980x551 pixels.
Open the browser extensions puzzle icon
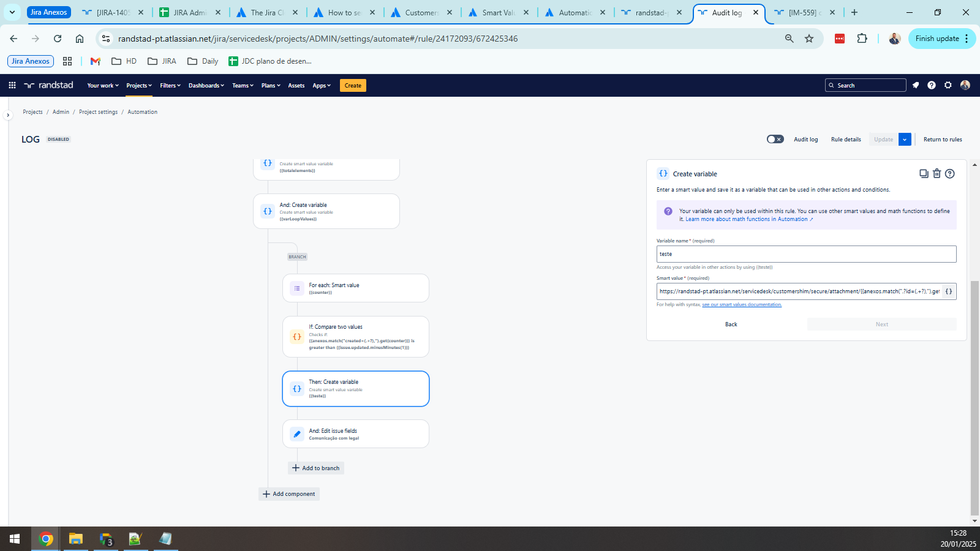click(862, 39)
